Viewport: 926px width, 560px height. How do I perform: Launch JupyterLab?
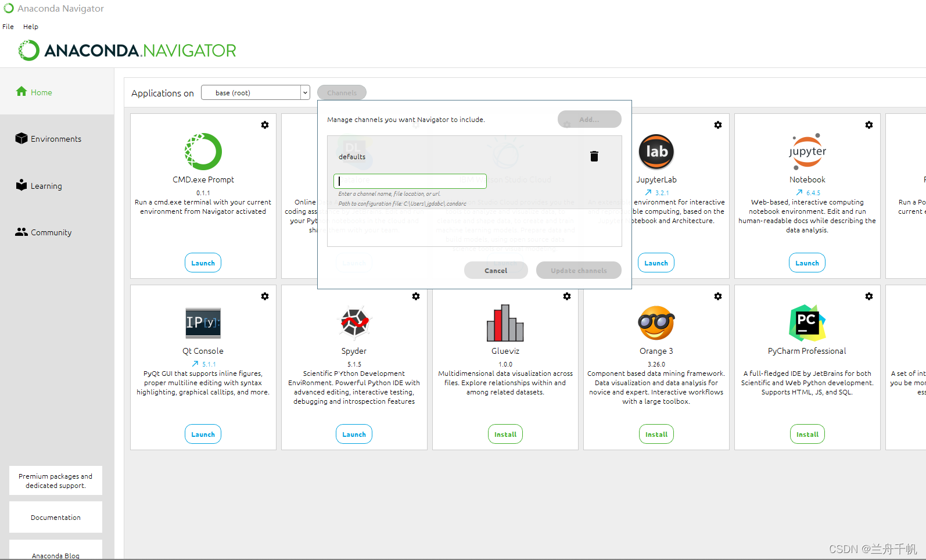[x=656, y=263]
